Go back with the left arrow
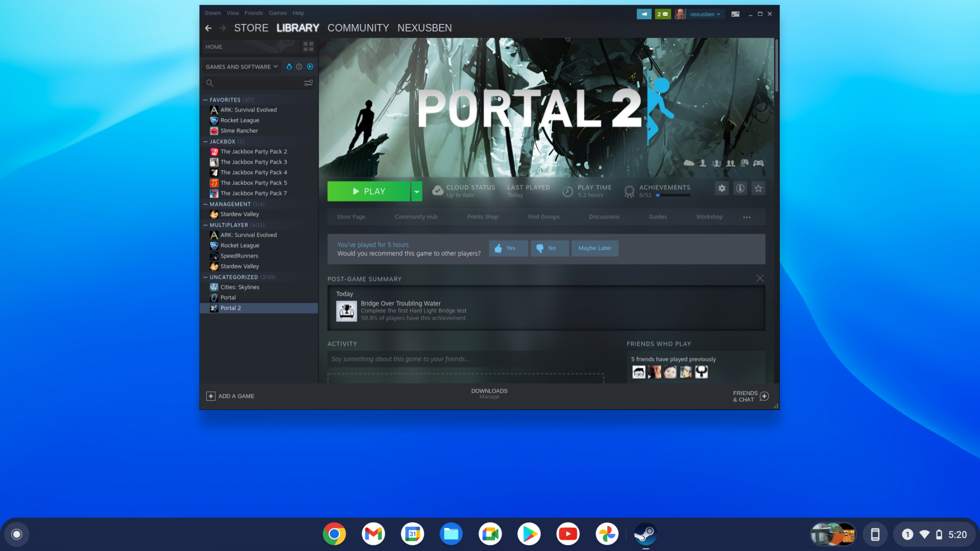980x551 pixels. [208, 28]
